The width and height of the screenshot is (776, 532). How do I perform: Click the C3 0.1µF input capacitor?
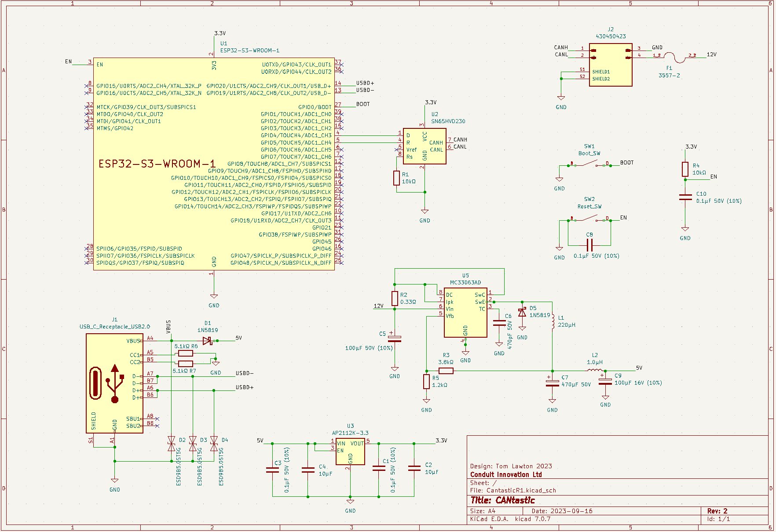pyautogui.click(x=272, y=470)
